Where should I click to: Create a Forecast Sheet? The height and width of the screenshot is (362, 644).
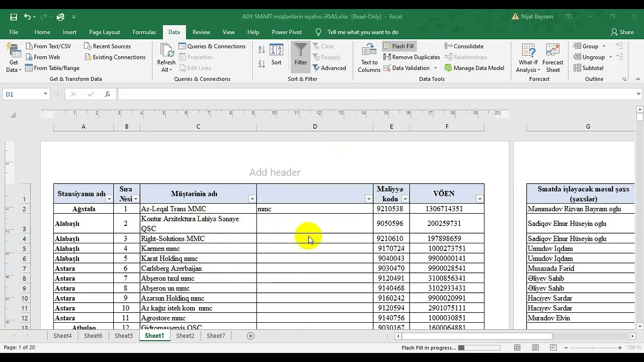tap(553, 58)
